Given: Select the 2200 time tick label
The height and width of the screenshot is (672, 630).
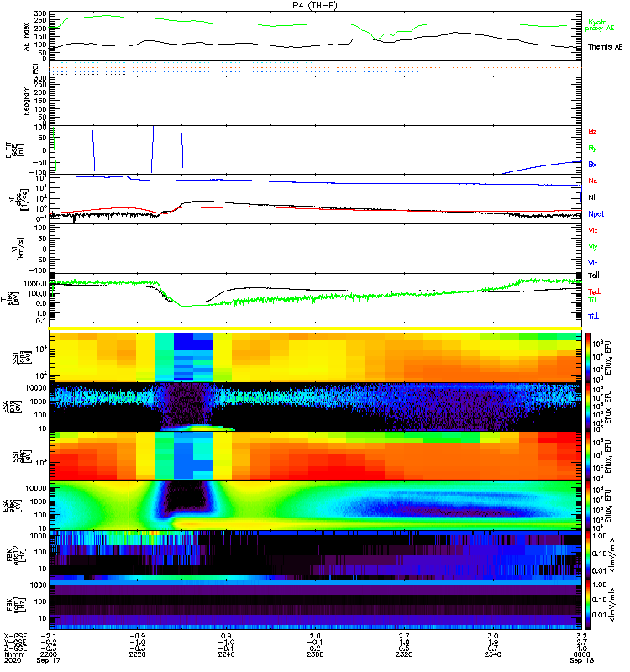Looking at the screenshot, I should click(x=49, y=654).
